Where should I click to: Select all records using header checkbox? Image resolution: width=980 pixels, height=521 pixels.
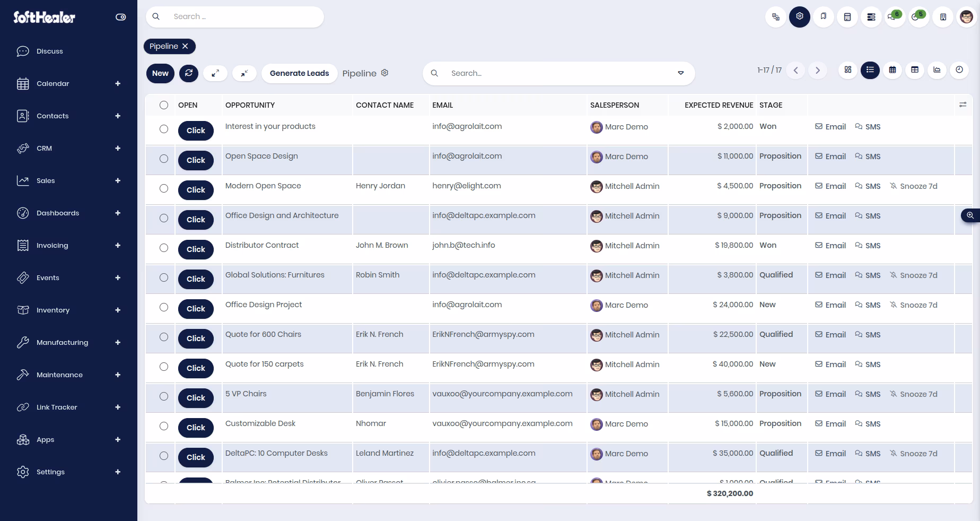coord(164,105)
